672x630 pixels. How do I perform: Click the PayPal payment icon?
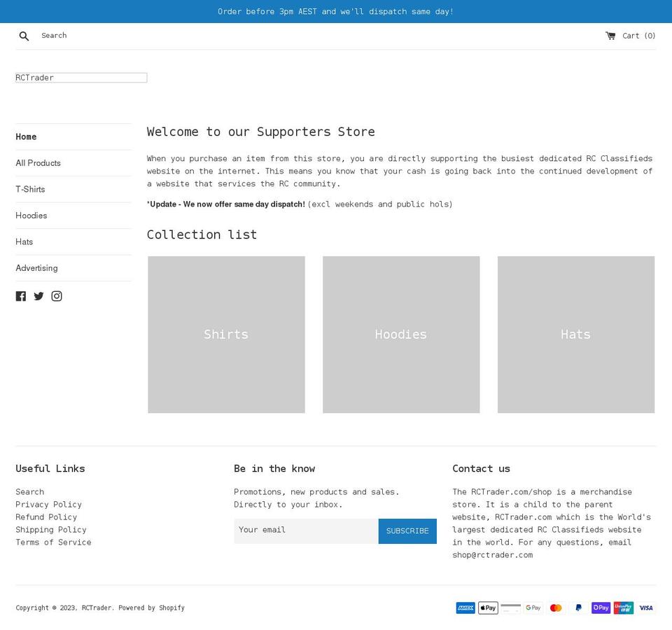579,608
